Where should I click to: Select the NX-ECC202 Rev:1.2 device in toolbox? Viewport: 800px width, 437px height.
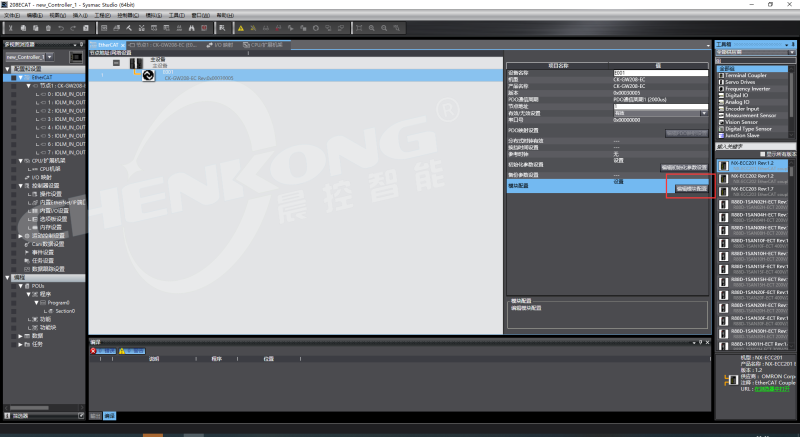753,178
